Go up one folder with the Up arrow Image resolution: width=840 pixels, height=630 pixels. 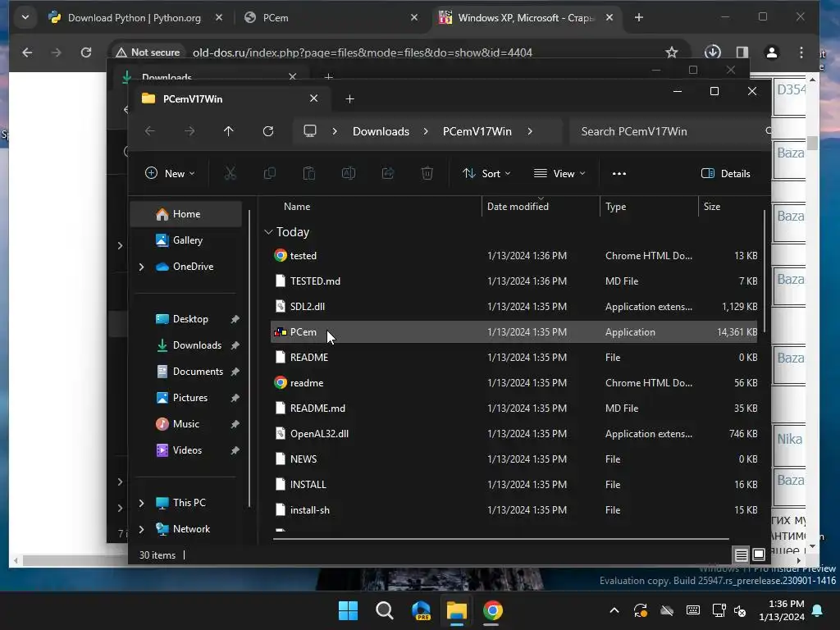(x=228, y=131)
